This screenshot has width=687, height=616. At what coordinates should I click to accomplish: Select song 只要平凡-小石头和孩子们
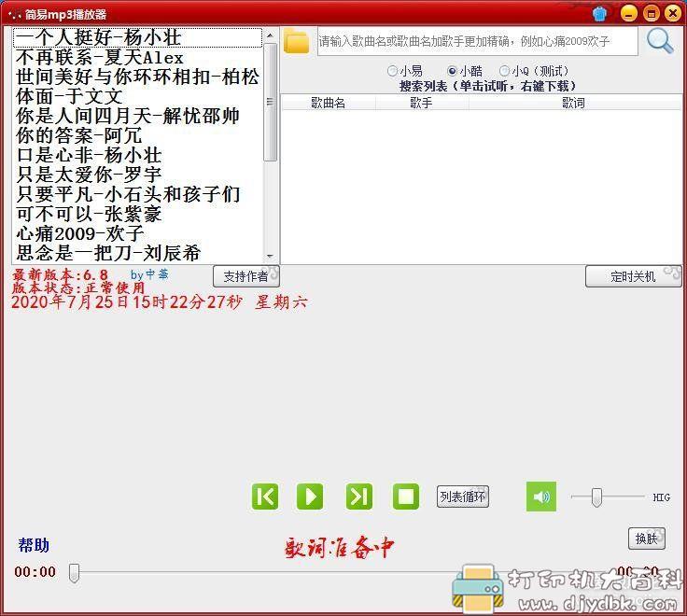pyautogui.click(x=137, y=194)
